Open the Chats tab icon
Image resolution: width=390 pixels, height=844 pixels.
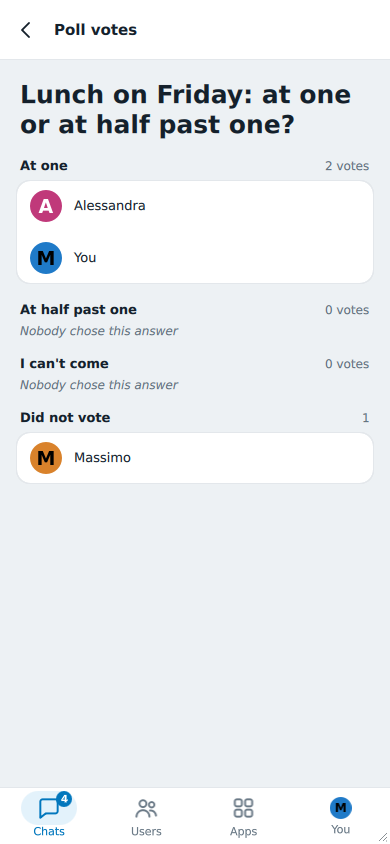click(49, 808)
